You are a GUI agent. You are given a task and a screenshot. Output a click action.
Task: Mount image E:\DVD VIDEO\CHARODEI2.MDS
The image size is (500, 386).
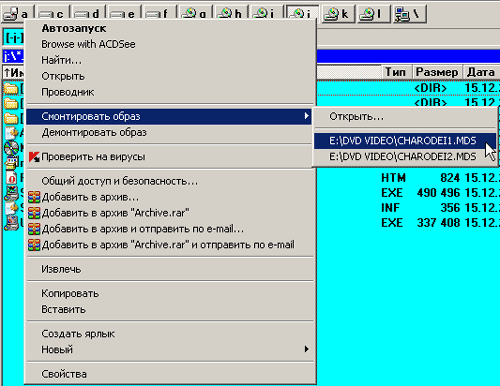point(405,157)
